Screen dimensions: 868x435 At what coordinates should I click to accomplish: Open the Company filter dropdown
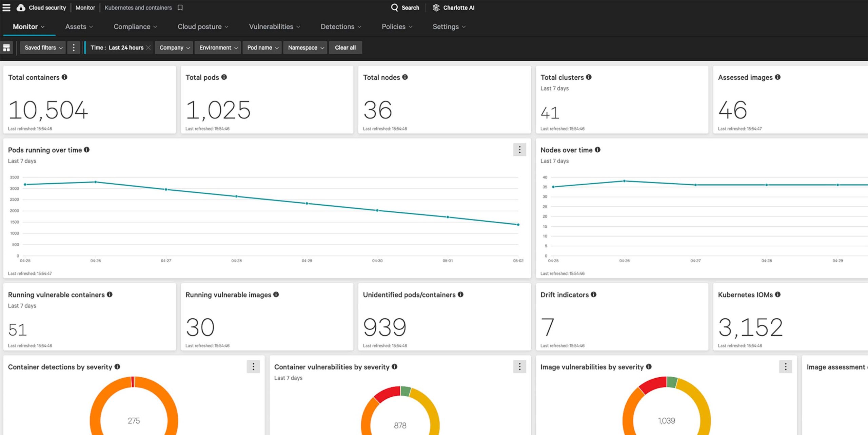click(174, 48)
